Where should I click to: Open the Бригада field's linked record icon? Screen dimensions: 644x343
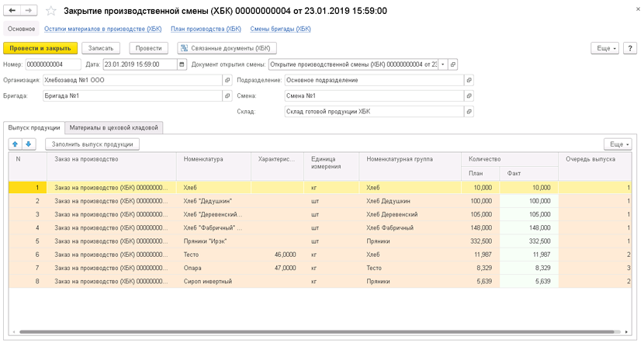(x=227, y=95)
